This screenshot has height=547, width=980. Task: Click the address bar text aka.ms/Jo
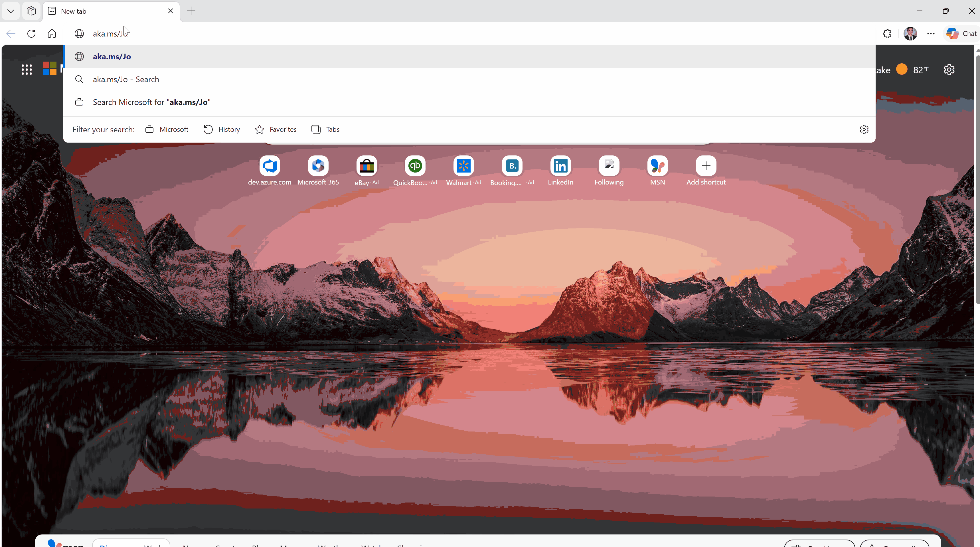point(110,34)
